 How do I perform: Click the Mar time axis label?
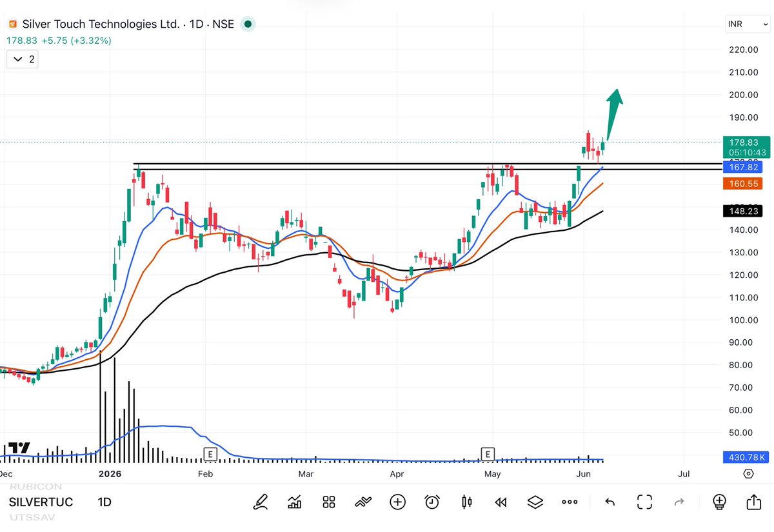tap(306, 474)
